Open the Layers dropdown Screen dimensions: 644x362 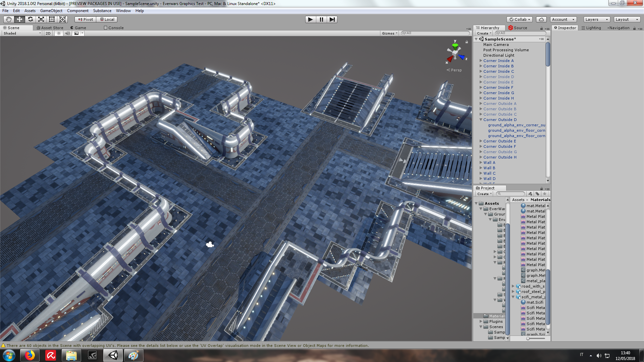click(596, 19)
